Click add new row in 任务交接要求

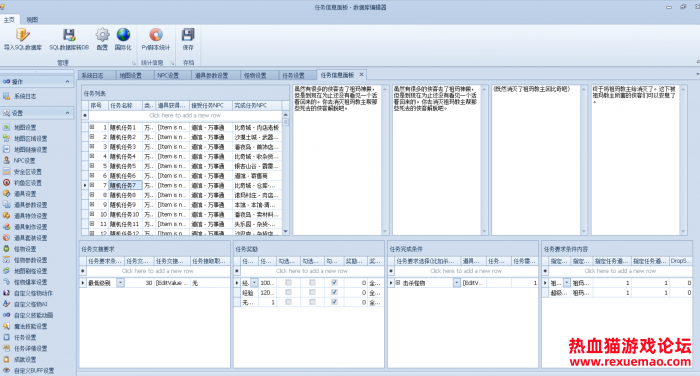coord(158,271)
